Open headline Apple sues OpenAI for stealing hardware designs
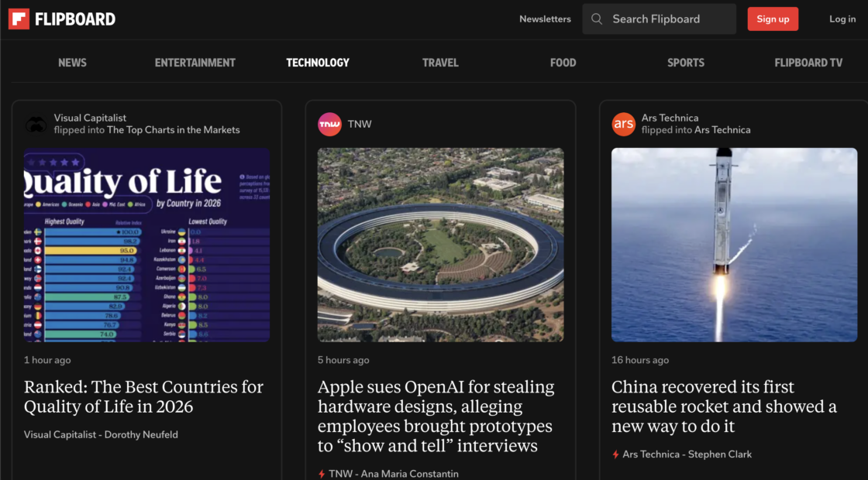868x480 pixels. tap(436, 416)
